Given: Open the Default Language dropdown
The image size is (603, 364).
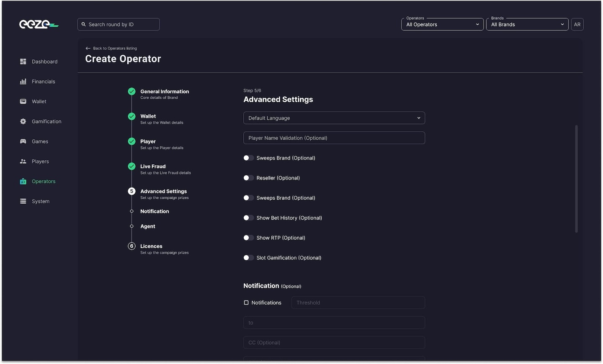Looking at the screenshot, I should [x=334, y=118].
